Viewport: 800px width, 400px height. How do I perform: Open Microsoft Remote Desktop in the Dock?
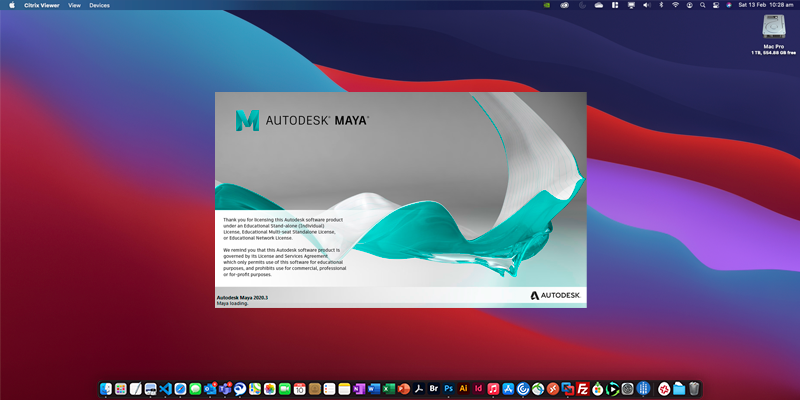[x=553, y=389]
